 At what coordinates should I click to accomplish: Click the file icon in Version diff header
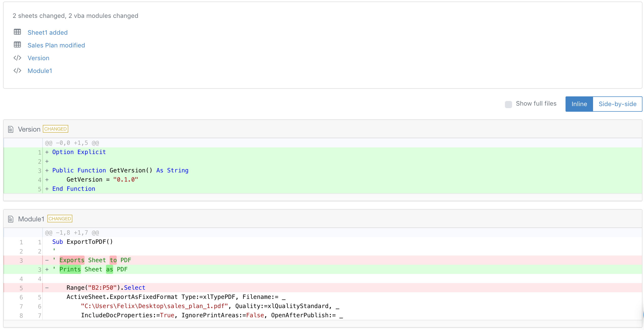coord(11,129)
